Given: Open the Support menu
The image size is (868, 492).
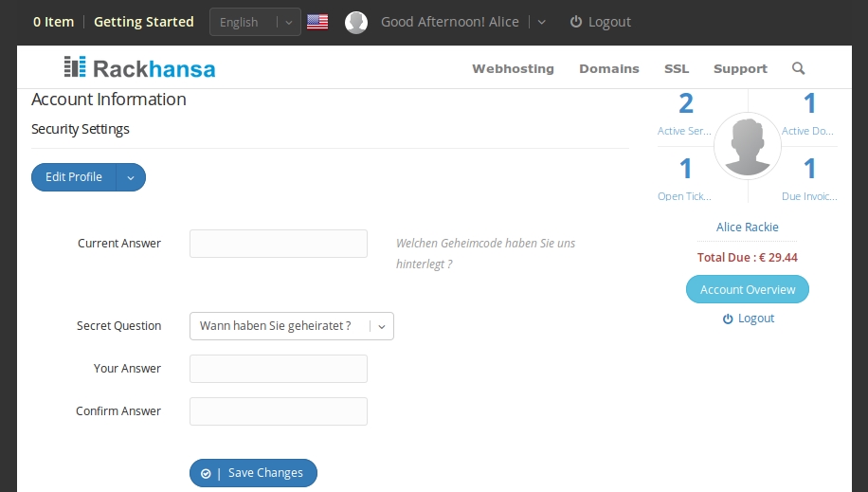Looking at the screenshot, I should [740, 68].
